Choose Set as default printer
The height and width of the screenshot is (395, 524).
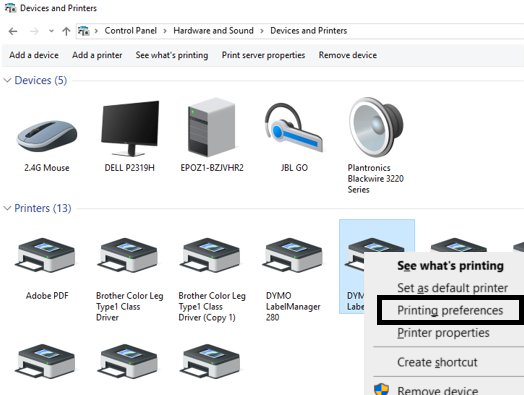click(x=452, y=288)
